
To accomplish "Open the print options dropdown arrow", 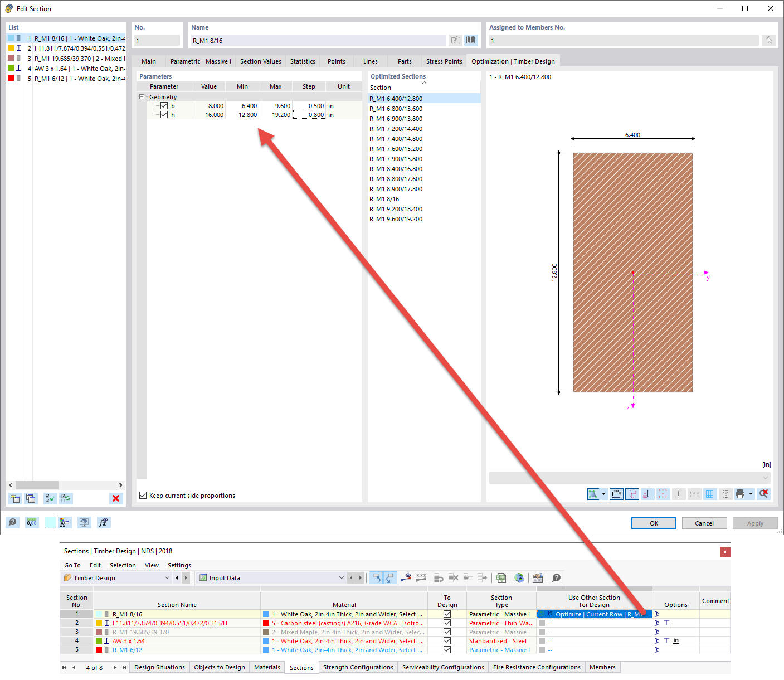I will tap(751, 494).
